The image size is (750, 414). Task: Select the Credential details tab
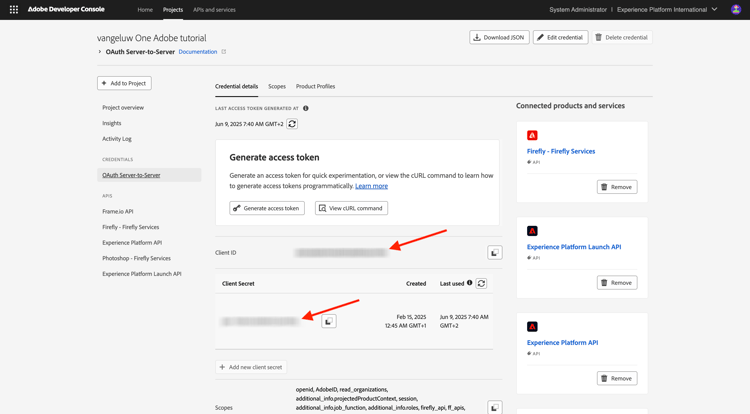point(236,87)
